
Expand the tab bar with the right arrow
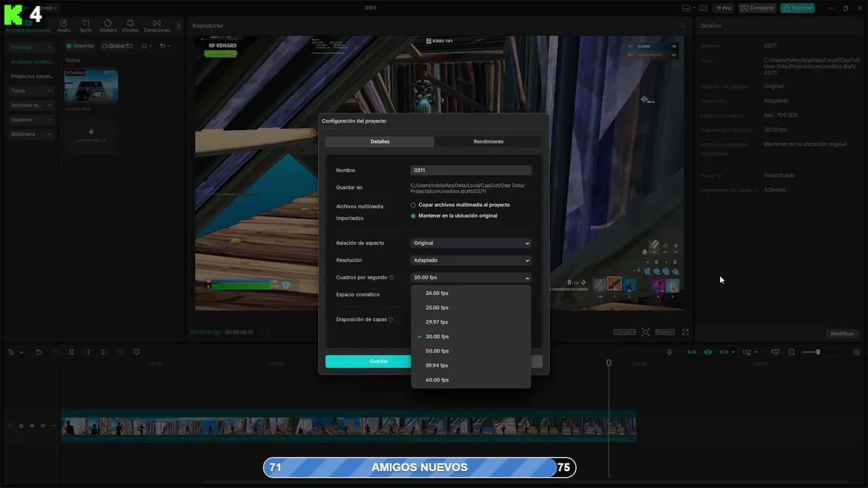(179, 26)
